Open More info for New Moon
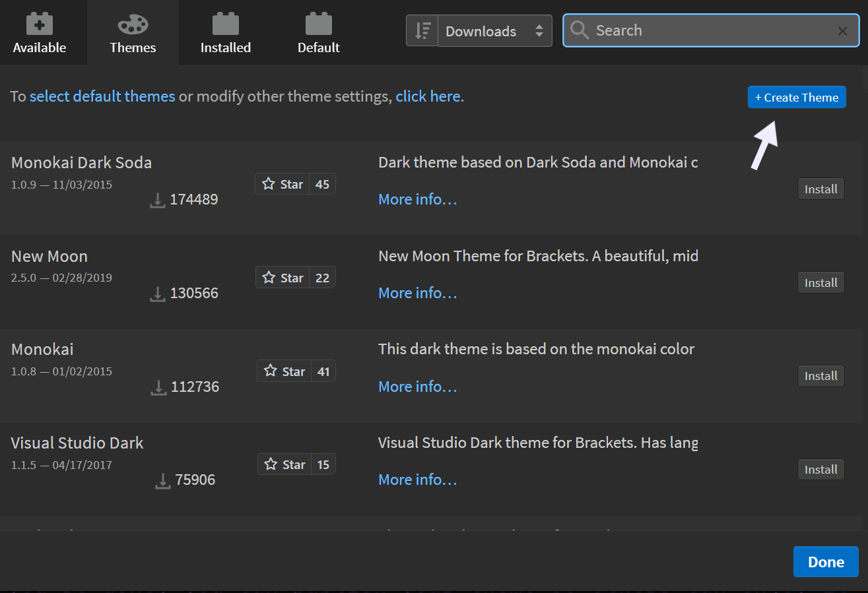 (418, 293)
